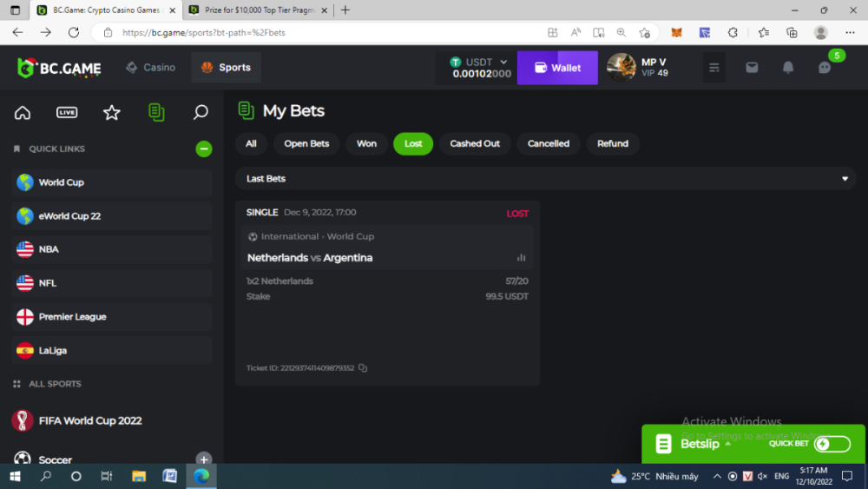The width and height of the screenshot is (868, 489).
Task: Click the purple Wallet button
Action: [x=557, y=68]
